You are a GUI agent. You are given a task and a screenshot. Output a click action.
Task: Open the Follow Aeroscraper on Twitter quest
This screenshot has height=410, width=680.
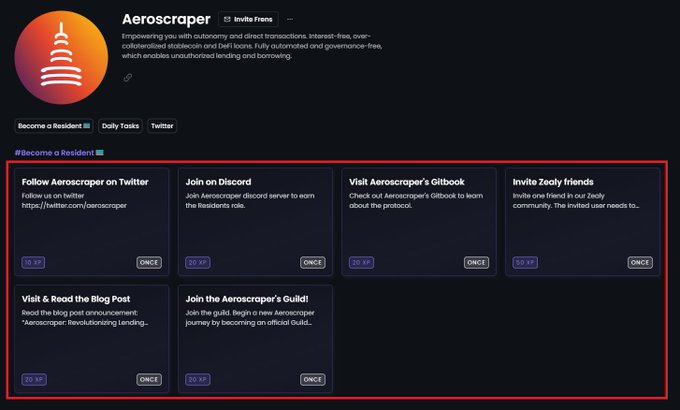coord(92,222)
